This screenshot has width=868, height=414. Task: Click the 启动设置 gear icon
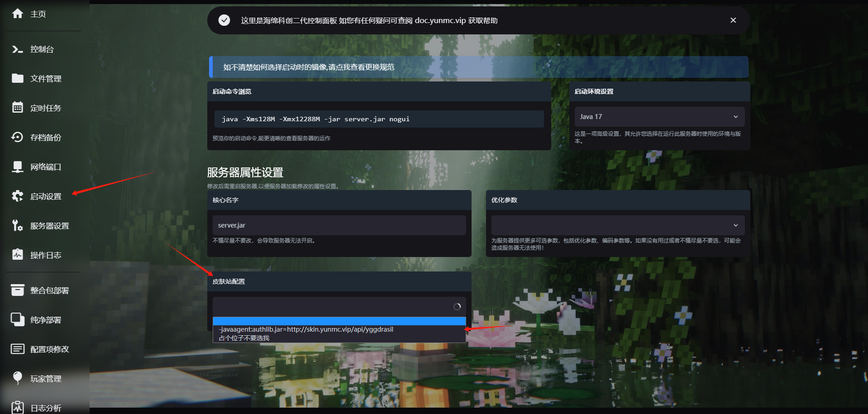coord(18,196)
